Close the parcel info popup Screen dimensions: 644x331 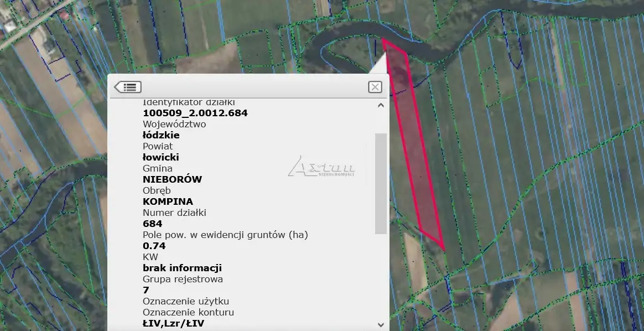[375, 87]
